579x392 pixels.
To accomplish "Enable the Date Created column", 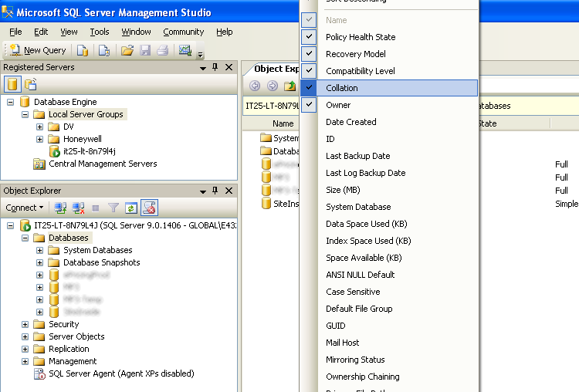I will (x=389, y=122).
